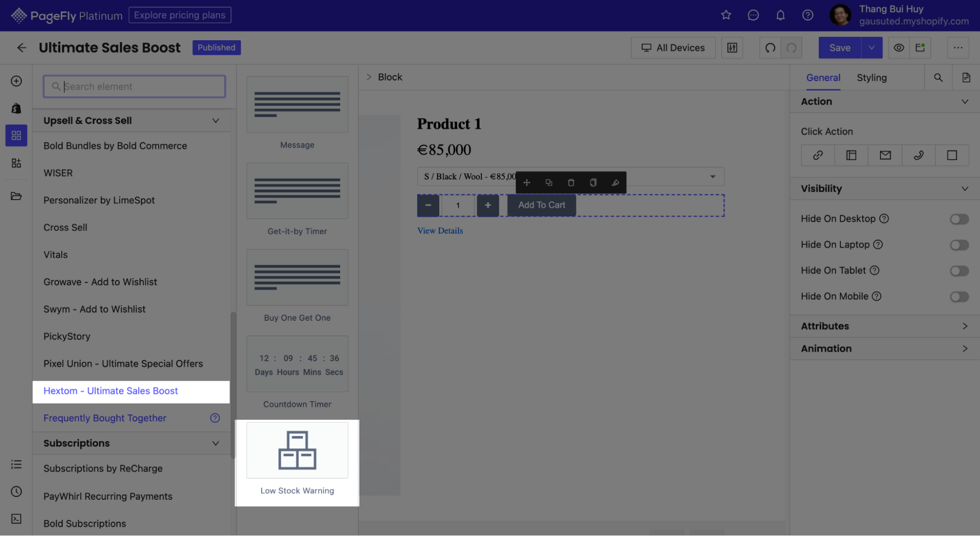Screen dimensions: 980x536
Task: Decrease quantity with the minus button
Action: (428, 205)
